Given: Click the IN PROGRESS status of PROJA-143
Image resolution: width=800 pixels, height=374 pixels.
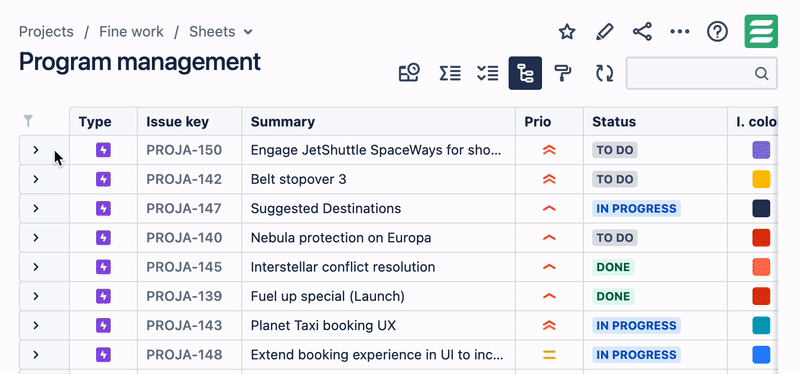Looking at the screenshot, I should pos(636,325).
